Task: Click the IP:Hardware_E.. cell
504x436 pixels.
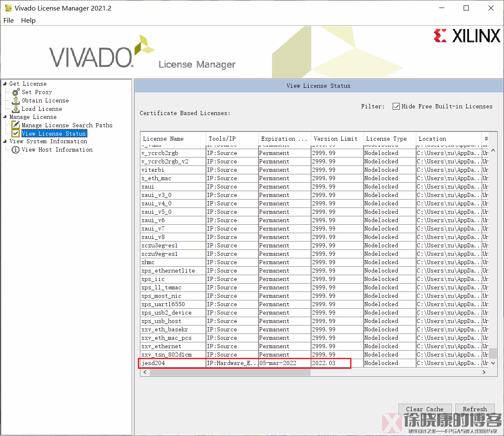Action: [x=232, y=363]
